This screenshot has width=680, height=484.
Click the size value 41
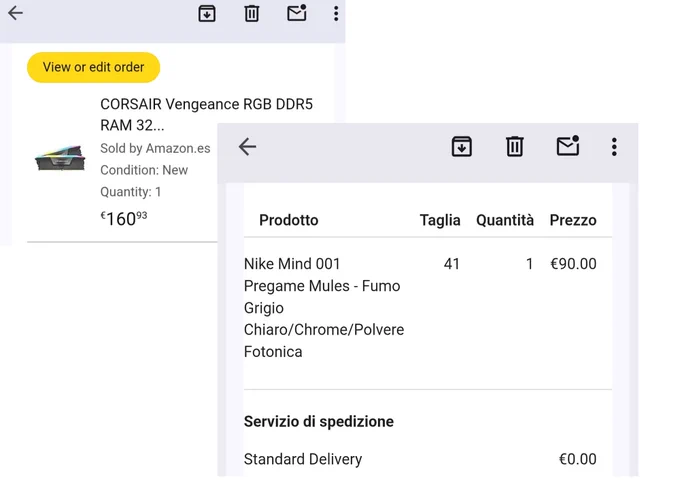[x=451, y=264]
